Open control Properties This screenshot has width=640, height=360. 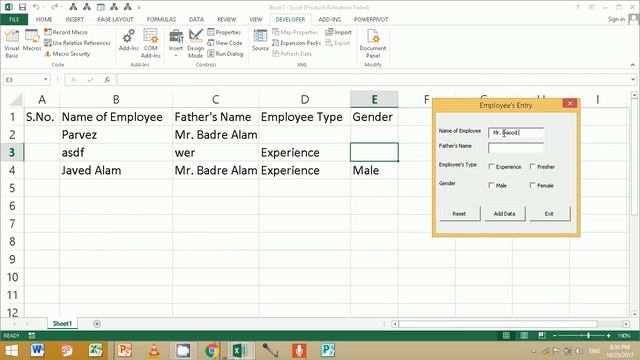pyautogui.click(x=224, y=32)
